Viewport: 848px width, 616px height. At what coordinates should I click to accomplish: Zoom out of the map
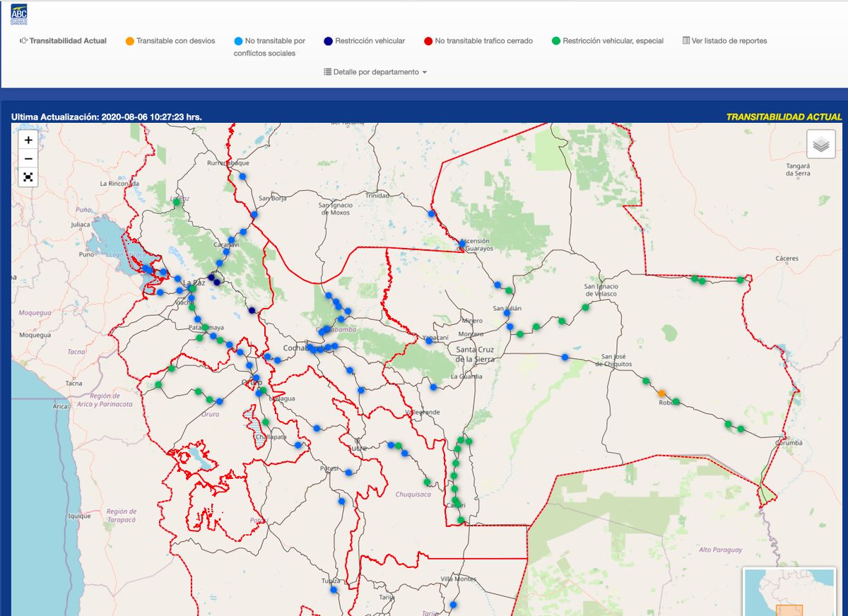[x=28, y=158]
